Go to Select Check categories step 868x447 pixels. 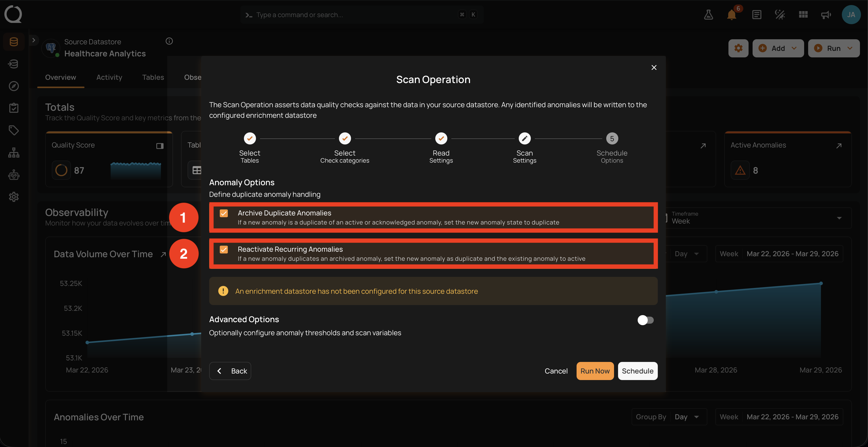click(345, 148)
